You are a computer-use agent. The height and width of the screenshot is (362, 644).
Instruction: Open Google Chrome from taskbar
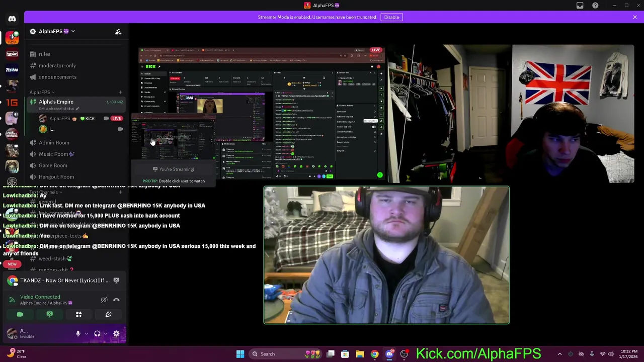point(374,354)
